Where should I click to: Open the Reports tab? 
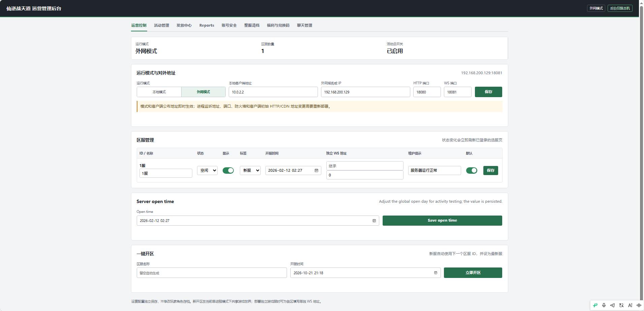point(207,25)
